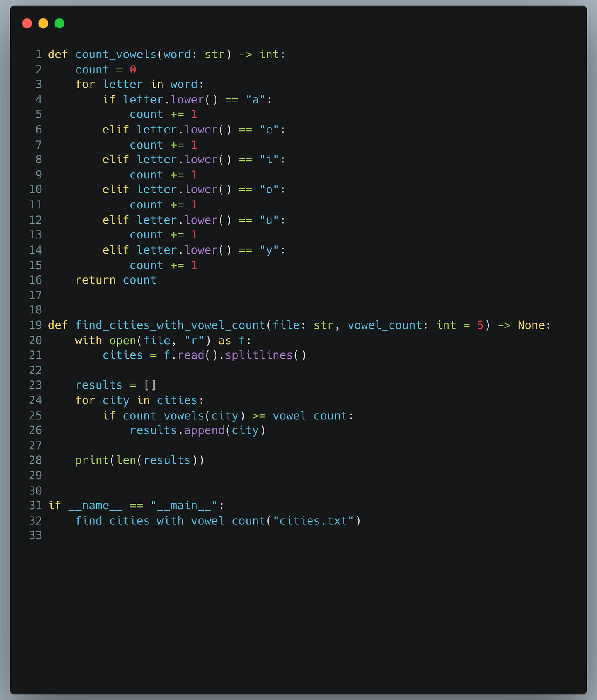The height and width of the screenshot is (700, 597).
Task: Click the __name__ identifier on line 31
Action: [96, 505]
